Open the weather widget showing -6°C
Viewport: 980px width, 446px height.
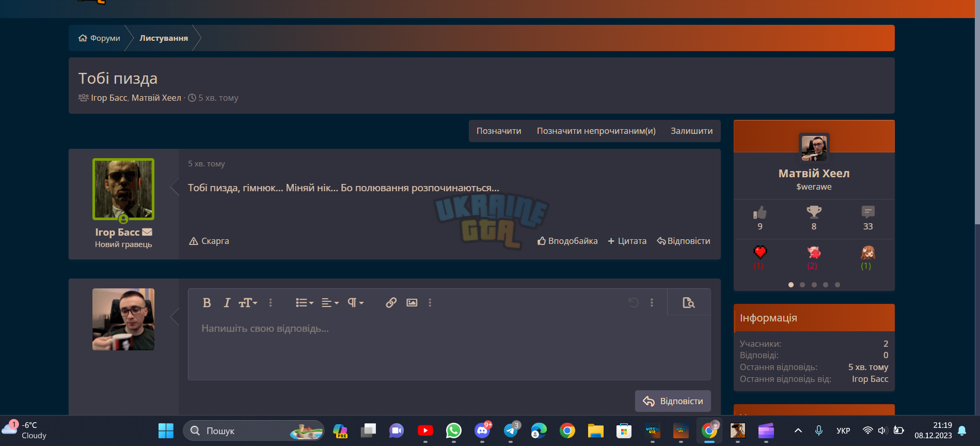click(x=25, y=430)
